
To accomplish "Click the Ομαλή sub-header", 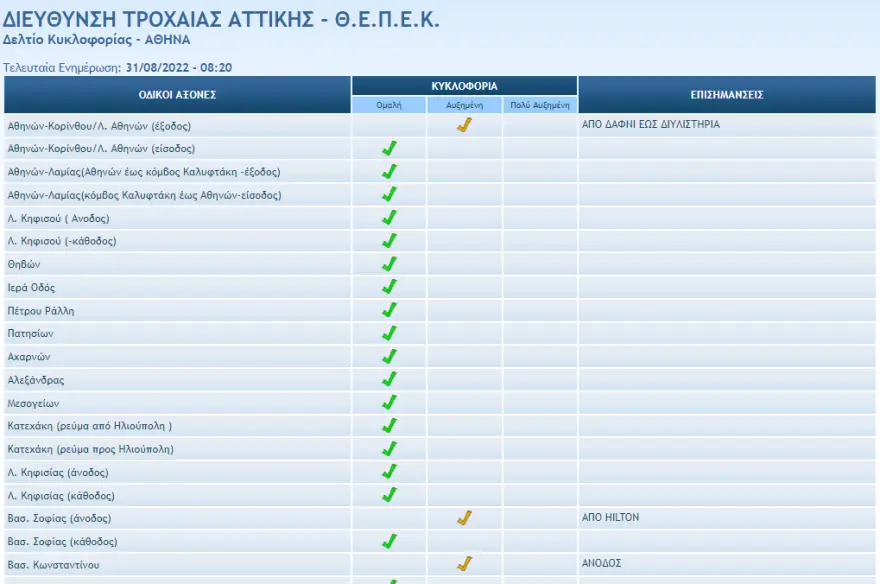I will pos(389,105).
